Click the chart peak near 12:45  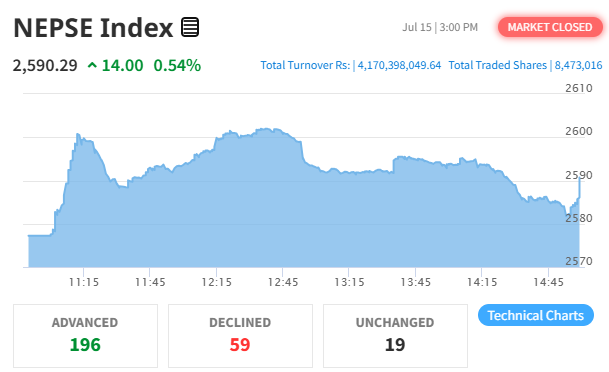(266, 129)
